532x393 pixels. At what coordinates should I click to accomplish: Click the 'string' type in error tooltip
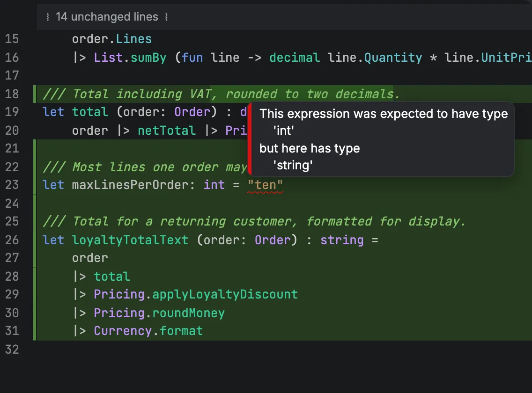[293, 166]
